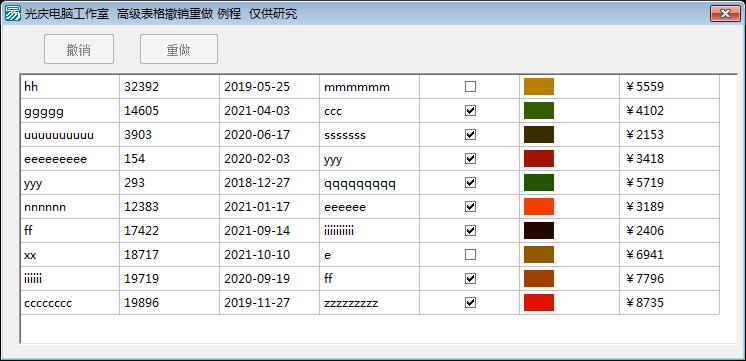This screenshot has width=746, height=361.
Task: Click the orange swatch in the nnnnnn row
Action: point(539,206)
